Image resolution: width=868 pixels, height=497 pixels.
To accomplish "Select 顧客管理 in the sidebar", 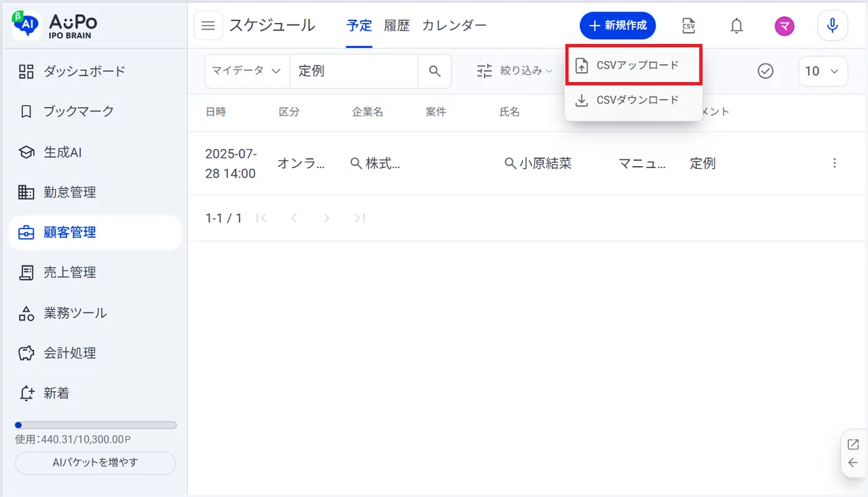I will pyautogui.click(x=95, y=232).
